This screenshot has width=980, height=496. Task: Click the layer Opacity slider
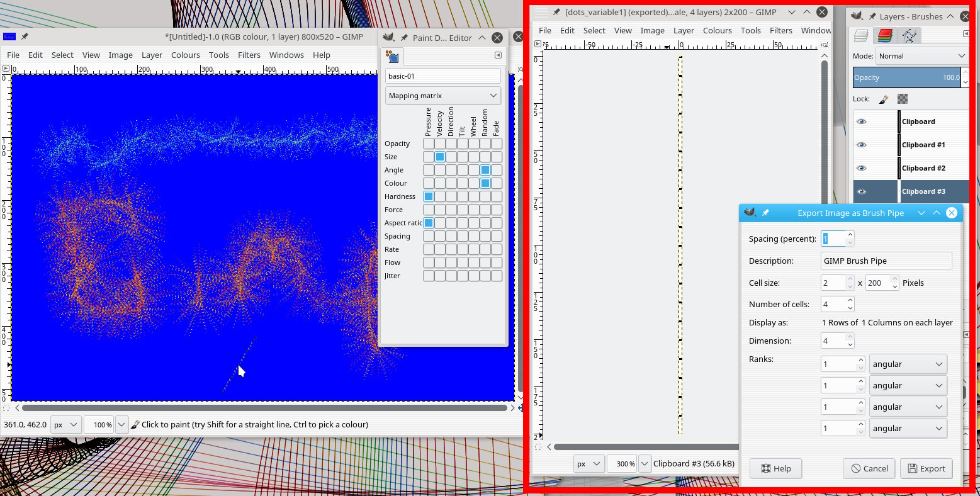pyautogui.click(x=906, y=77)
